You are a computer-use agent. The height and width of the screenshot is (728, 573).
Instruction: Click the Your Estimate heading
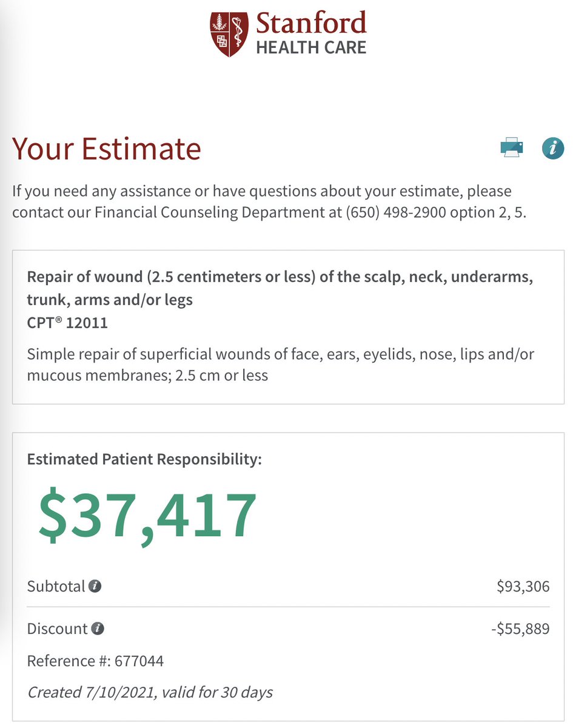107,149
